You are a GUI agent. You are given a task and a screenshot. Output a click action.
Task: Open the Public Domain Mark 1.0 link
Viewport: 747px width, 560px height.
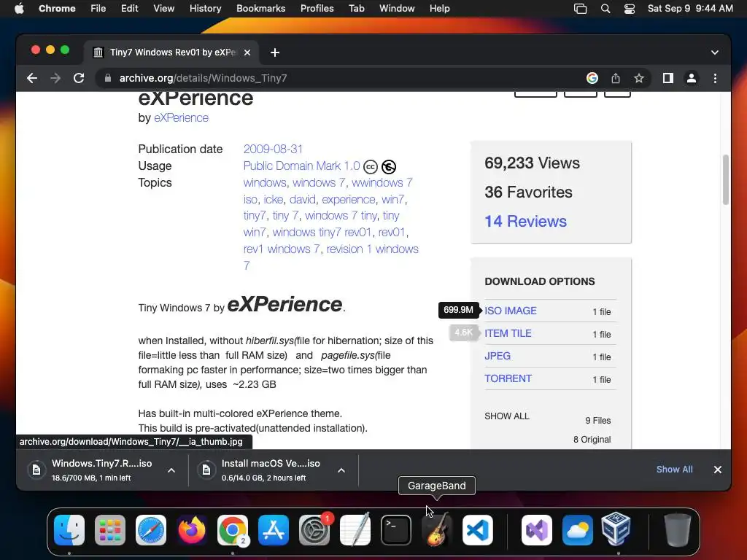click(x=301, y=166)
